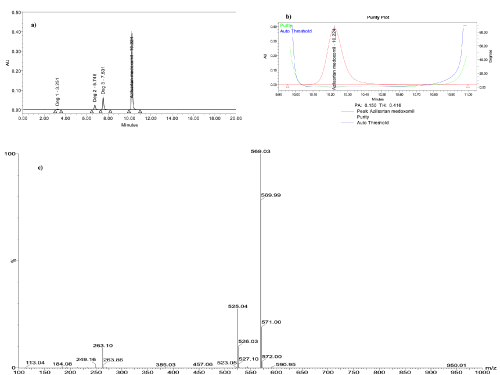Click the '1000' tick on m/z axis
The height and width of the screenshot is (375, 500).
(483, 372)
